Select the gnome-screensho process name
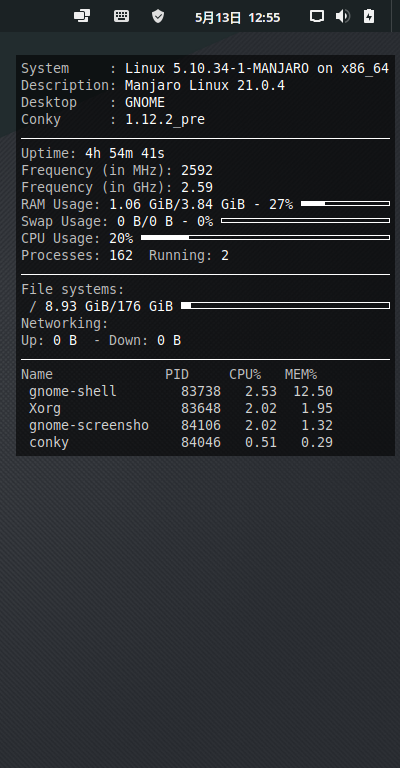Viewport: 400px width, 768px height. 89,426
